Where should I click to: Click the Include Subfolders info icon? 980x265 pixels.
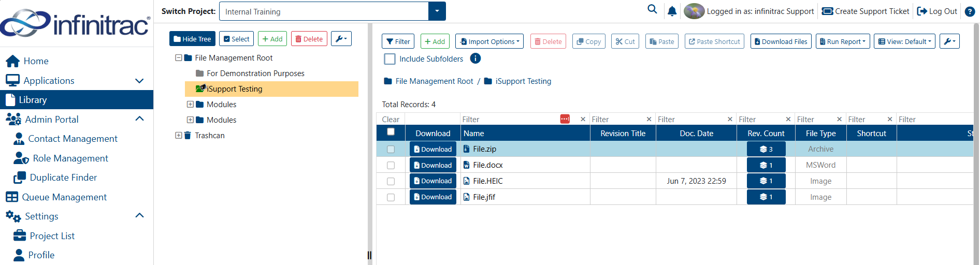click(475, 58)
